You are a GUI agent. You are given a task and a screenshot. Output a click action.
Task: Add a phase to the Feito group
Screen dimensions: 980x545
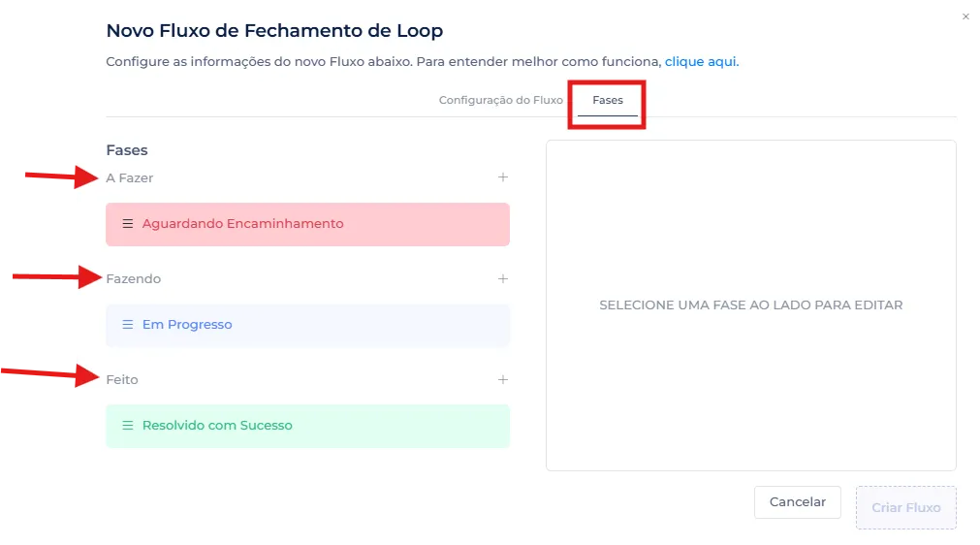click(x=502, y=380)
